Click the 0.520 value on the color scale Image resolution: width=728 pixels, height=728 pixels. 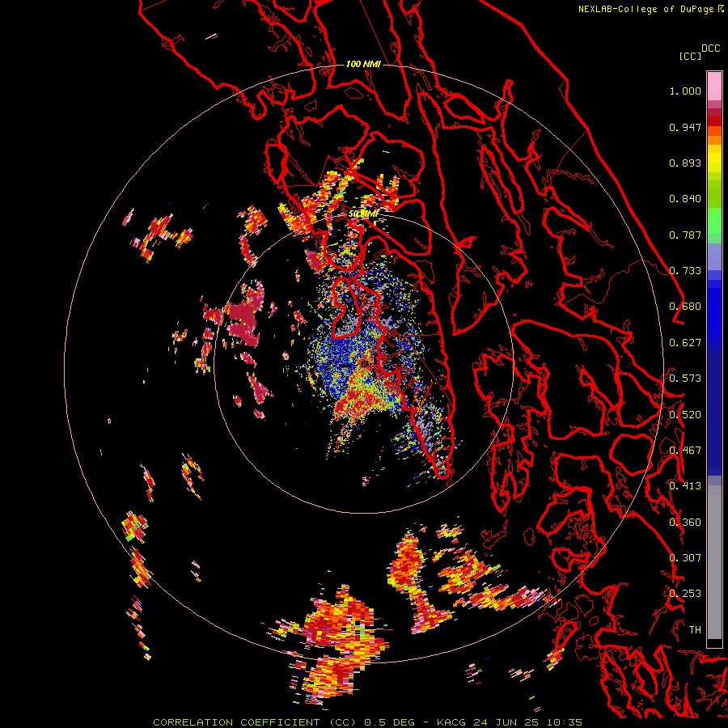[685, 415]
